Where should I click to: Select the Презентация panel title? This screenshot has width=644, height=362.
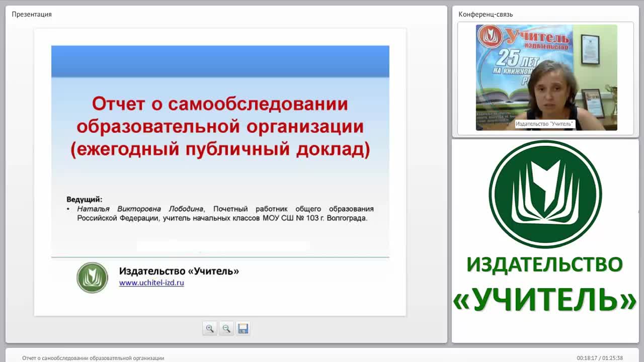coord(32,14)
